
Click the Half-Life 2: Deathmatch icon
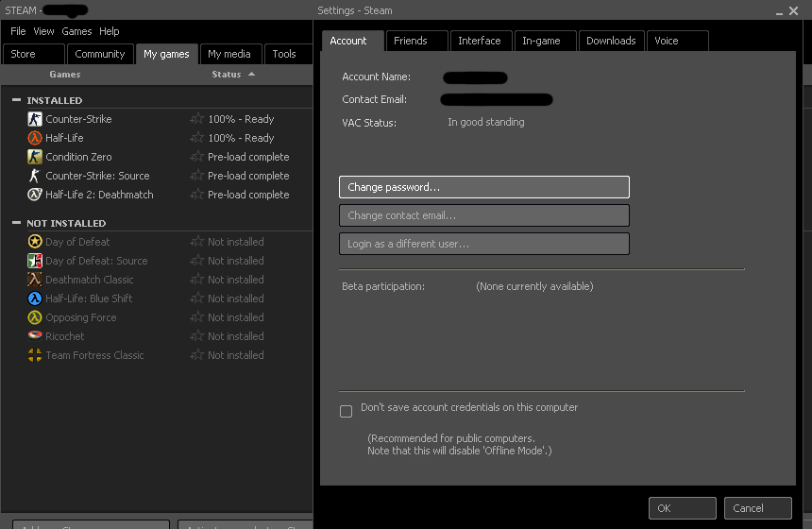[x=35, y=195]
